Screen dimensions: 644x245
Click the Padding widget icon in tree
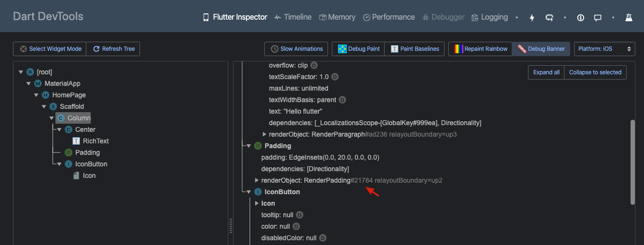pos(69,152)
